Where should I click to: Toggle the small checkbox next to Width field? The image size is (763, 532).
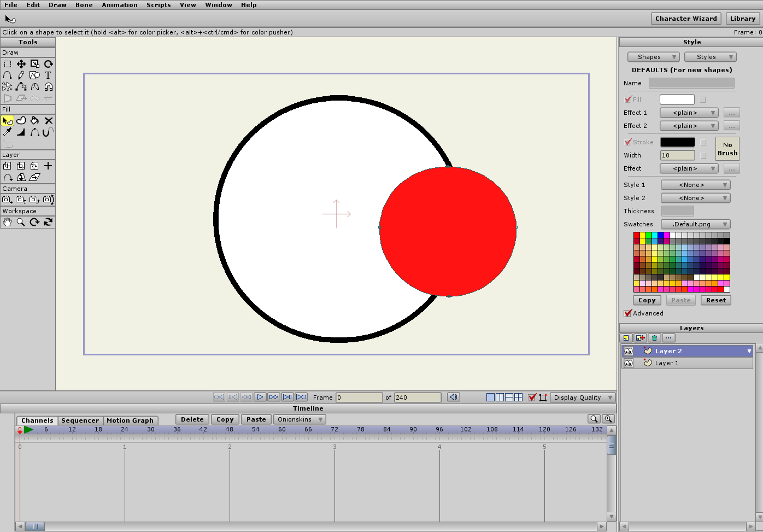[x=703, y=155]
